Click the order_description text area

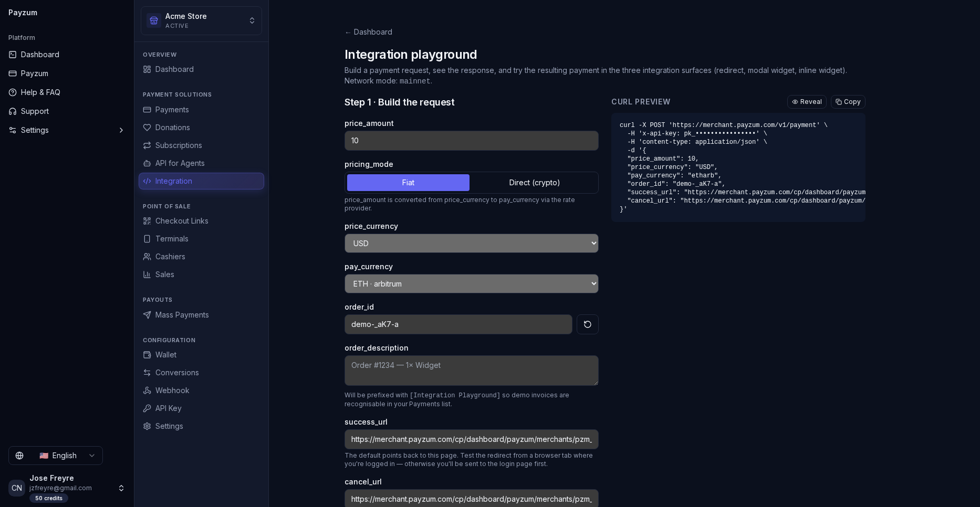pyautogui.click(x=472, y=371)
